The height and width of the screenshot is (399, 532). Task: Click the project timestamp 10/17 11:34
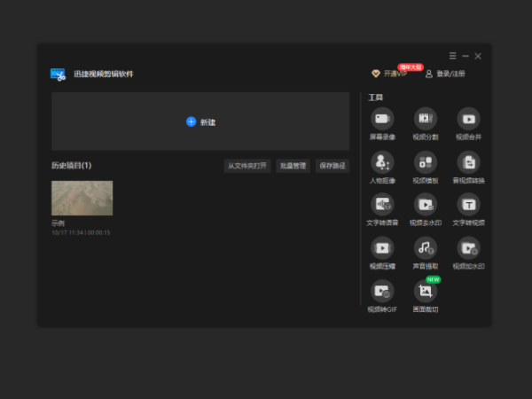(67, 232)
